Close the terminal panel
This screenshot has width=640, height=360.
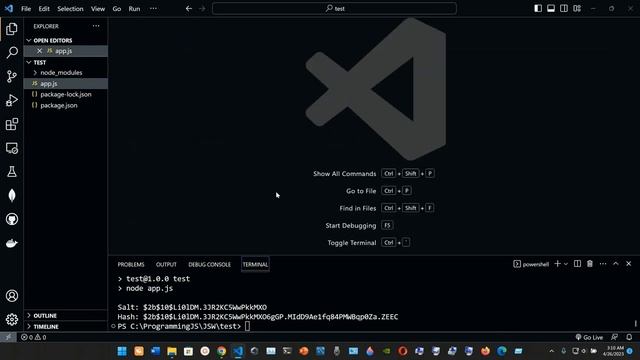(629, 264)
